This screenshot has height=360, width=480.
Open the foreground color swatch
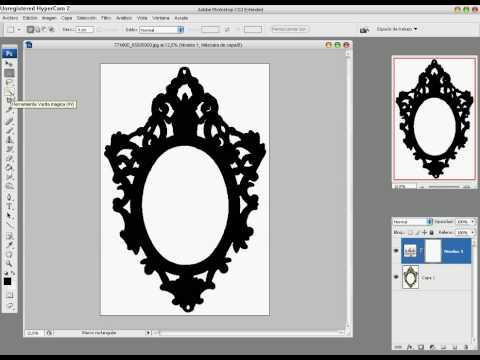(x=7, y=282)
